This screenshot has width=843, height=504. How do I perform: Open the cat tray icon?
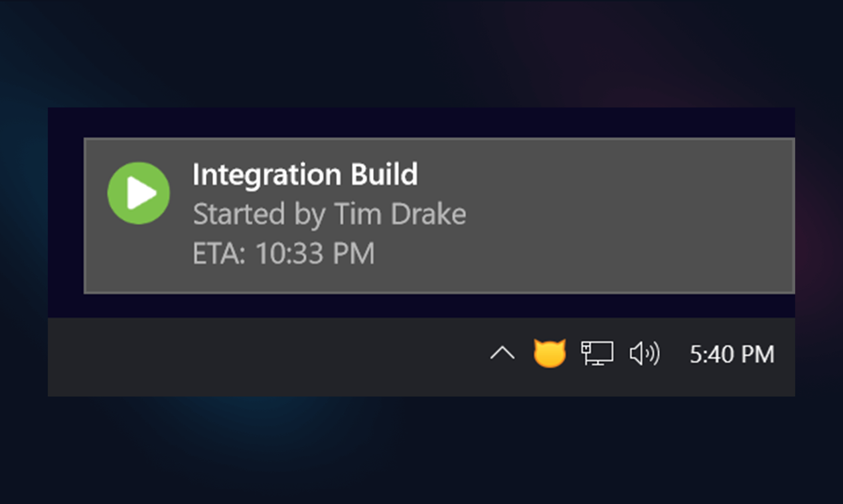click(x=550, y=353)
